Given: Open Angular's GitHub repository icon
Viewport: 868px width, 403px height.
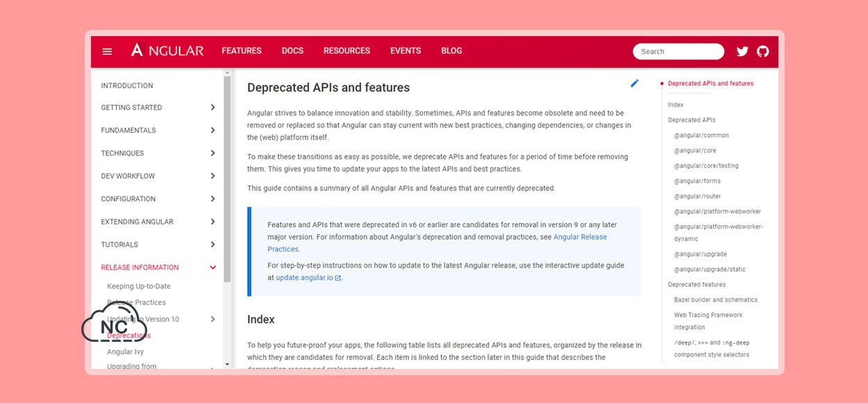Looking at the screenshot, I should pyautogui.click(x=763, y=51).
